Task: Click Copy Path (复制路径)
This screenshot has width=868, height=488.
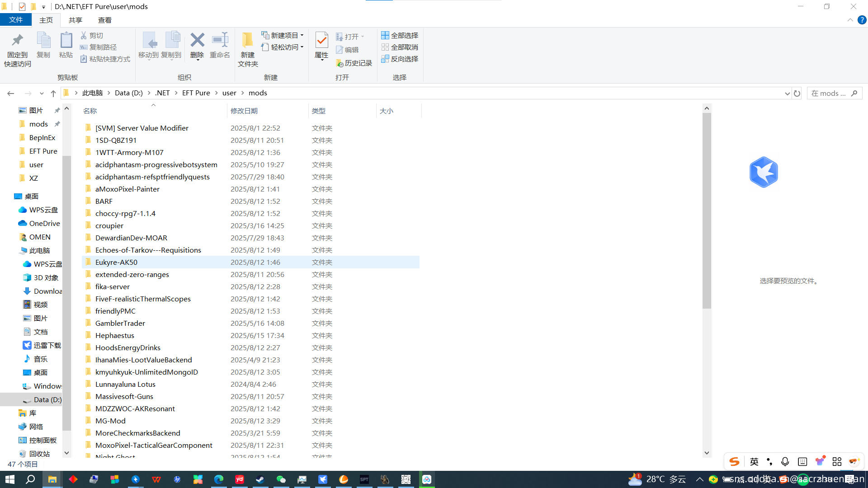Action: [x=99, y=47]
